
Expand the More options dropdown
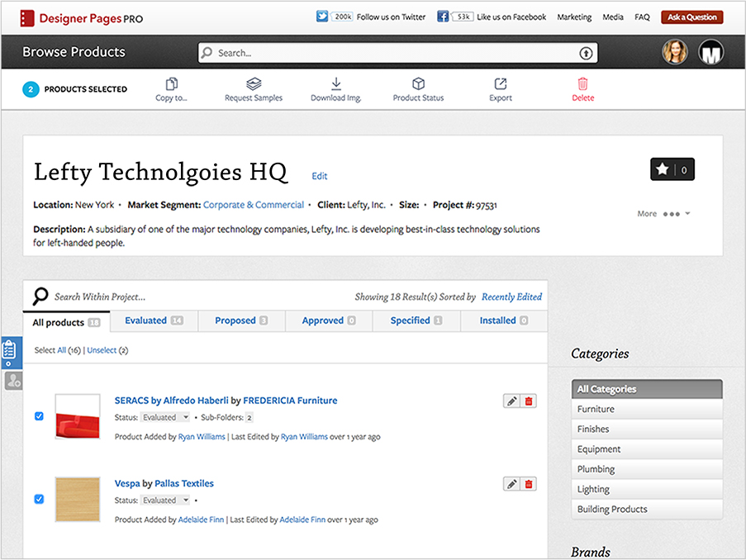click(663, 214)
